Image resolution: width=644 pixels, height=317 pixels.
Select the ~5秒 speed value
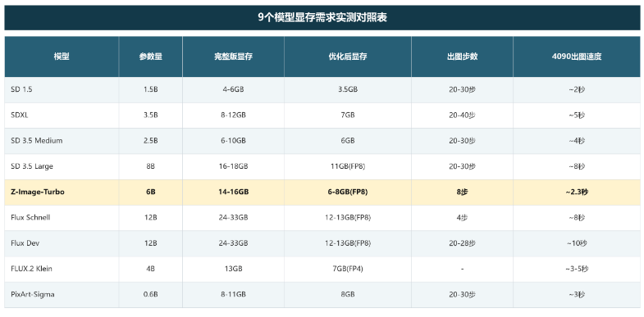point(577,115)
